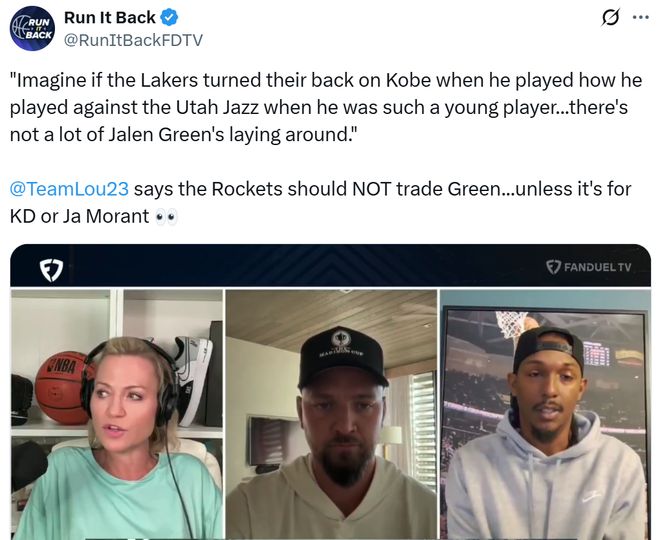660x540 pixels.
Task: Click the FanDuel shield logo in video
Action: [x=51, y=269]
